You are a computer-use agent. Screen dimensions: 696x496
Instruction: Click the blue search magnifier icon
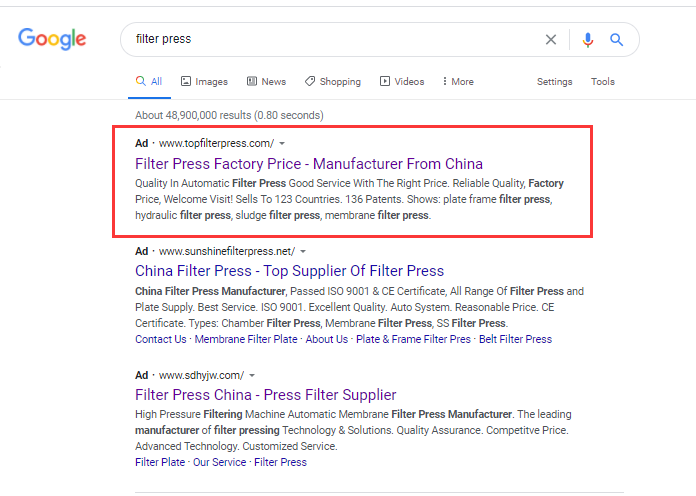[x=616, y=40]
